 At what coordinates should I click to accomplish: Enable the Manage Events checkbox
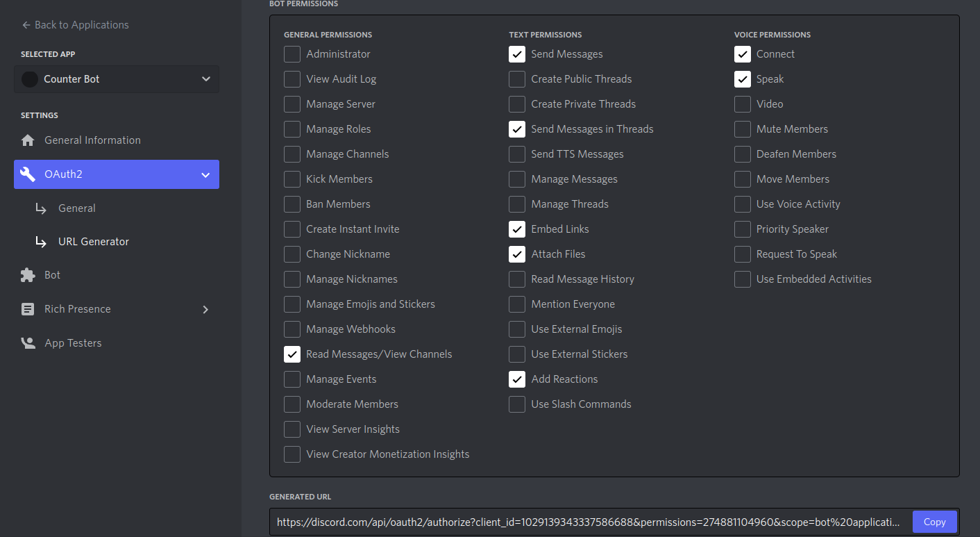click(292, 379)
